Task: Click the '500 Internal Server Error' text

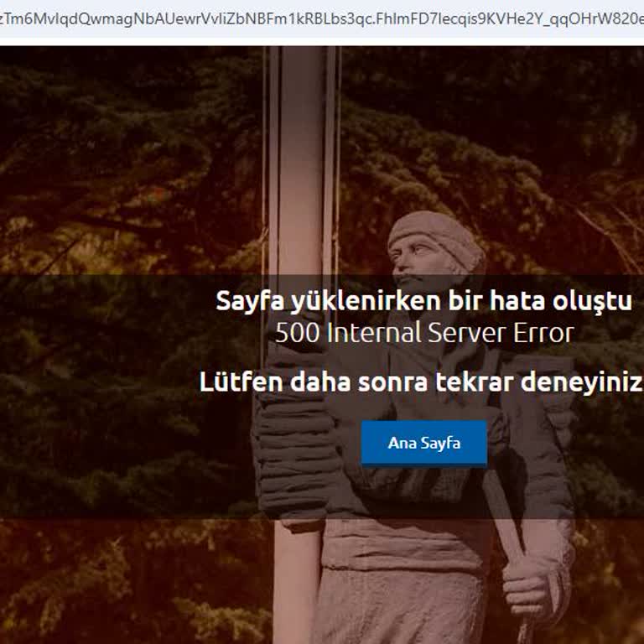Action: (x=424, y=333)
